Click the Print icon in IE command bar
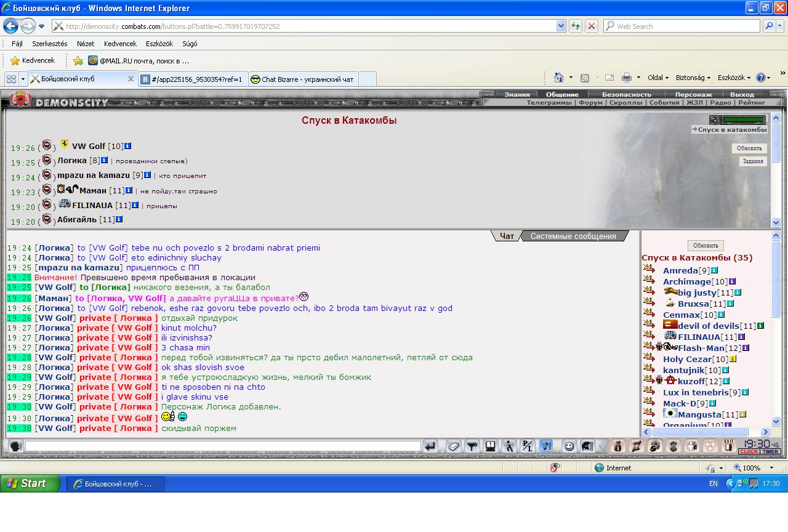 coord(627,78)
